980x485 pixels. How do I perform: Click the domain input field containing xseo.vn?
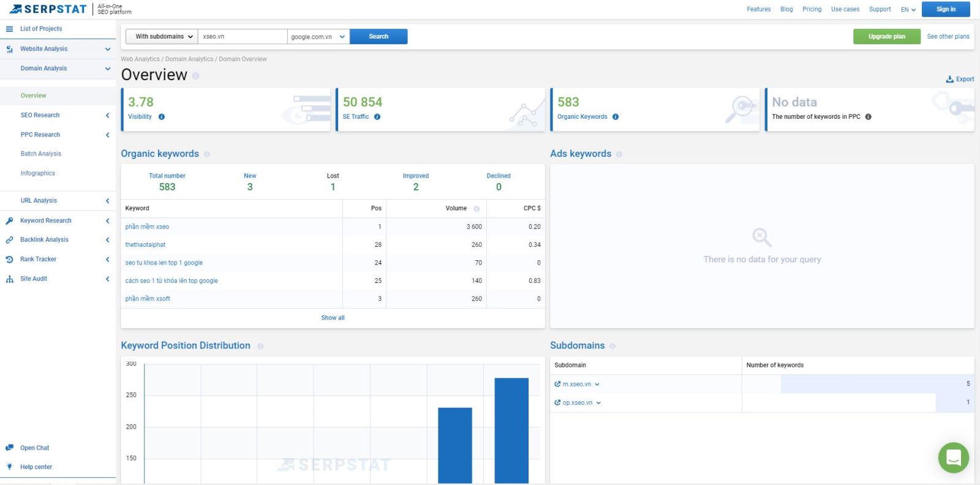pyautogui.click(x=243, y=37)
